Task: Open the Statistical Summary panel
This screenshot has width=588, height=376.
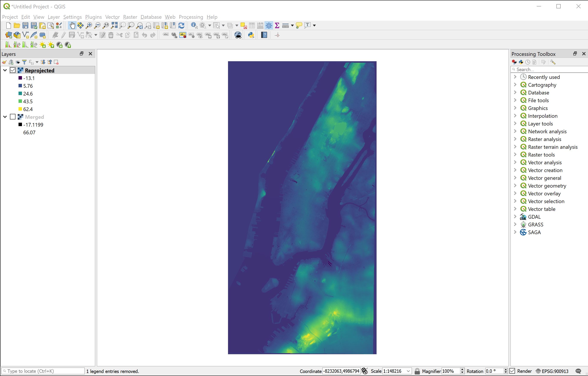Action: click(x=277, y=25)
